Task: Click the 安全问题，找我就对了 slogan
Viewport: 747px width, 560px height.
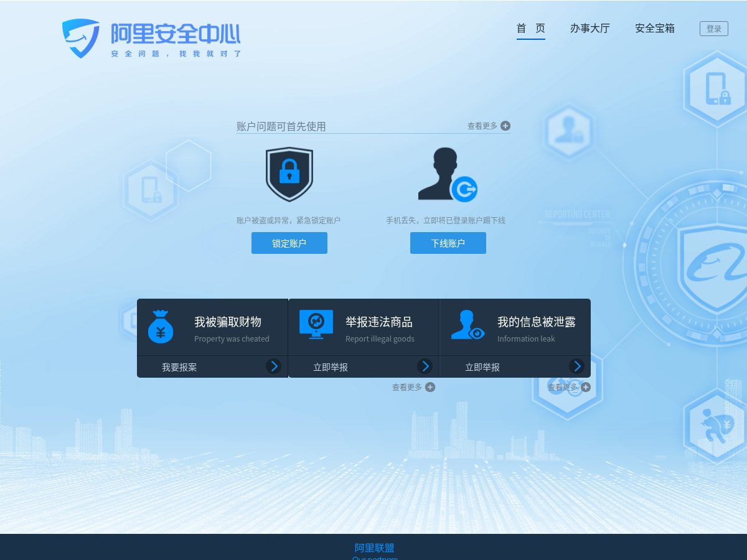Action: [x=176, y=54]
